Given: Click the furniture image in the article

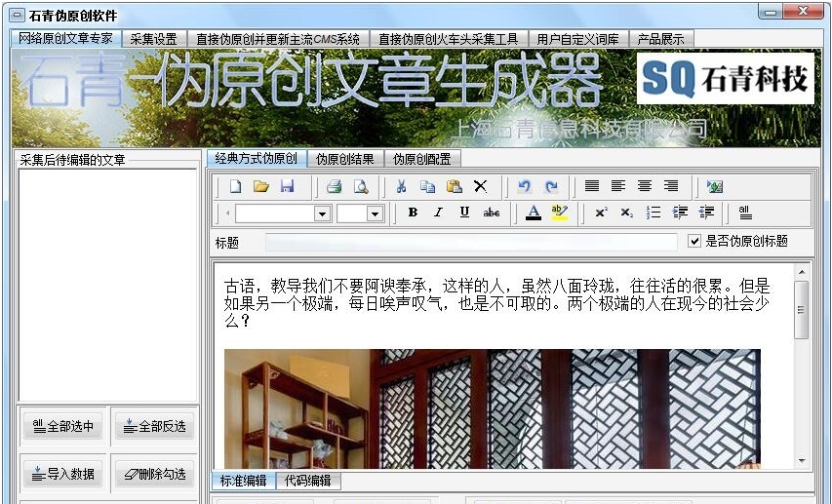Looking at the screenshot, I should [492, 408].
